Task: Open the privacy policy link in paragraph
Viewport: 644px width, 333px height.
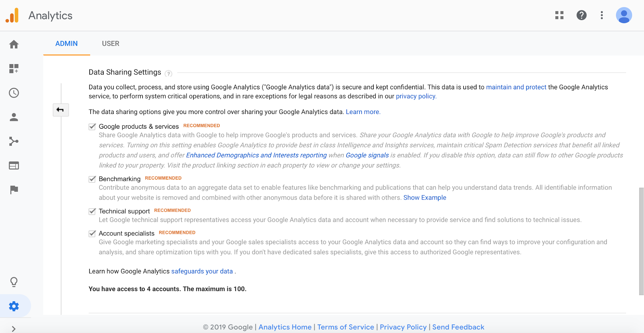Action: pyautogui.click(x=416, y=96)
